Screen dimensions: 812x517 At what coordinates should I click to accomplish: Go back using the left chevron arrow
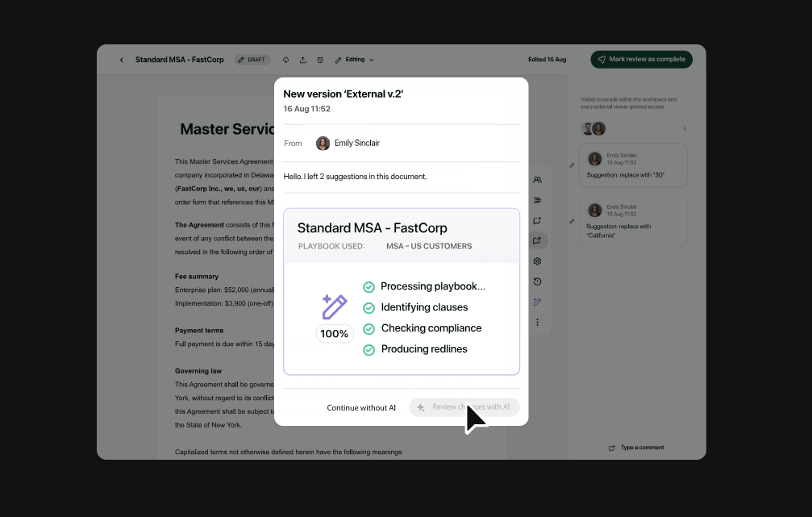pos(122,60)
